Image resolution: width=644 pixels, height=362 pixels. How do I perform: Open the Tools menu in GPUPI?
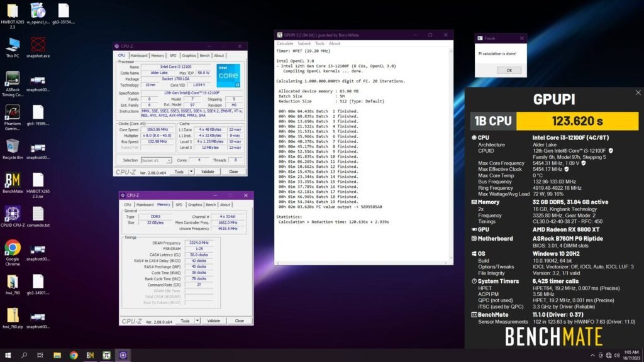pyautogui.click(x=319, y=43)
